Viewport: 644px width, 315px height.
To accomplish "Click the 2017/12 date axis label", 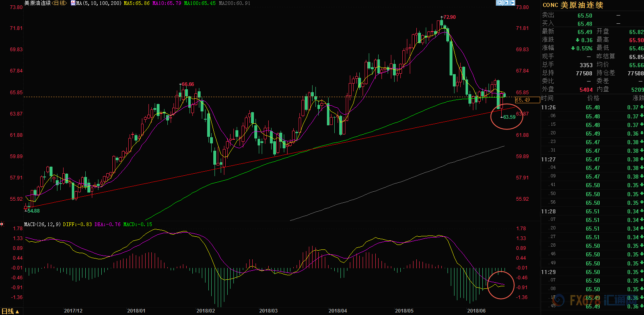I will (73, 311).
